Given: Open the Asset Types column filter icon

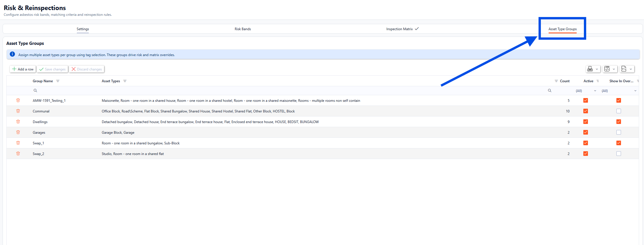Looking at the screenshot, I should [x=125, y=81].
